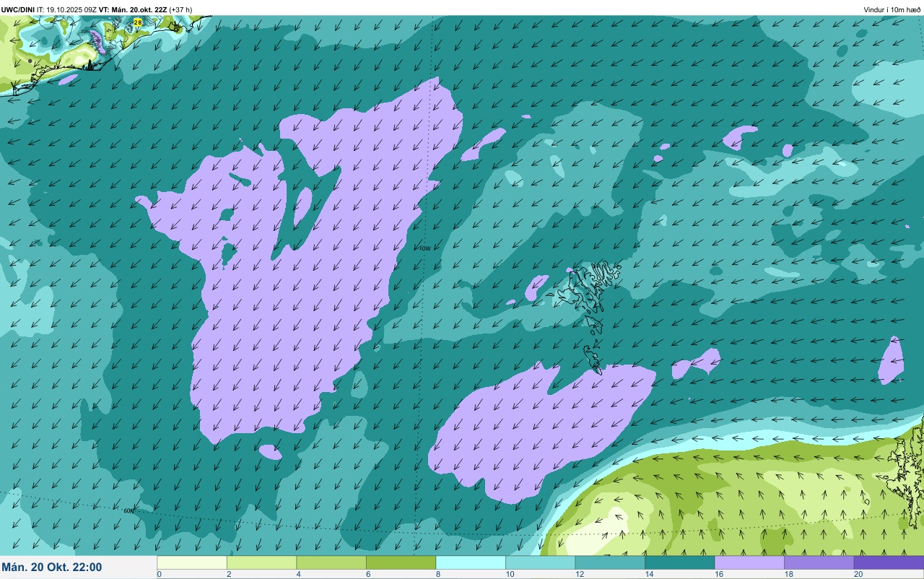Select the 10–12 aqua legend swatch
Image resolution: width=924 pixels, height=579 pixels.
point(540,562)
